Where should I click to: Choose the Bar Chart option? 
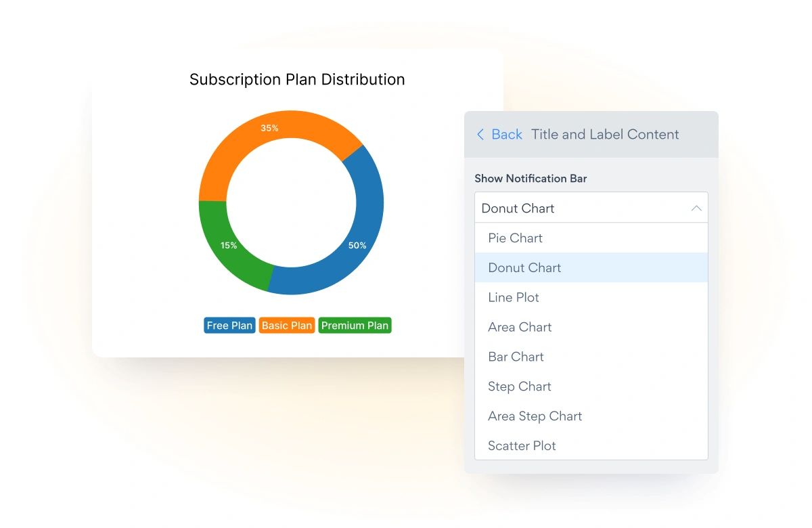(516, 357)
